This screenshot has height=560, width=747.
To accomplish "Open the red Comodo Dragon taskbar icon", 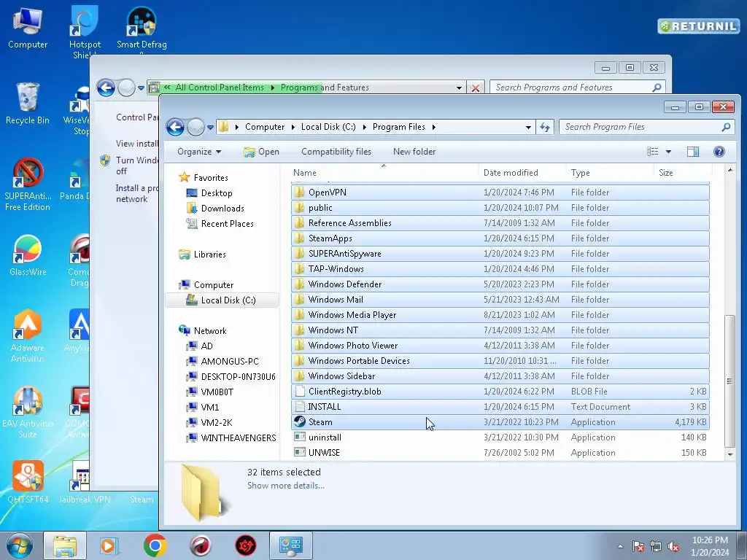I will 201,545.
